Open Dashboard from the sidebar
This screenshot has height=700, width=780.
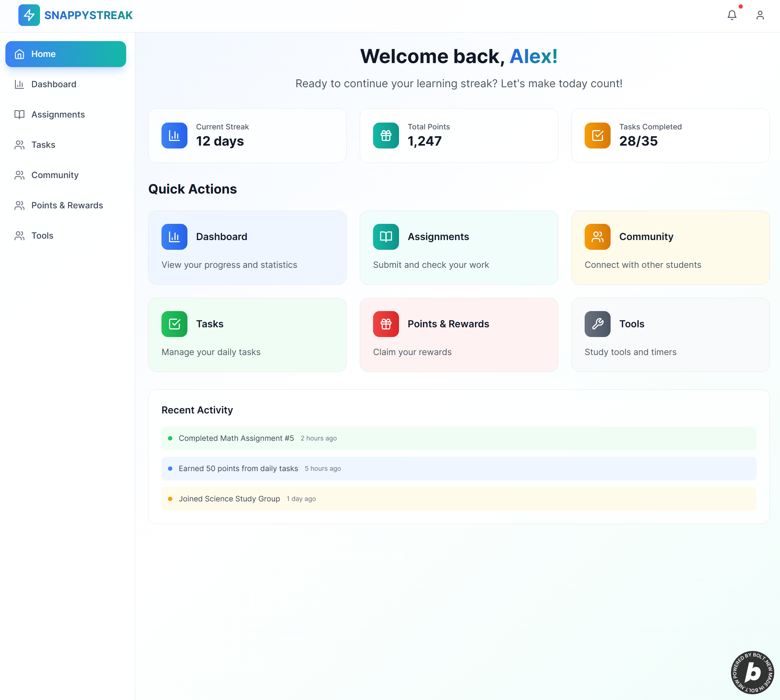coord(54,84)
